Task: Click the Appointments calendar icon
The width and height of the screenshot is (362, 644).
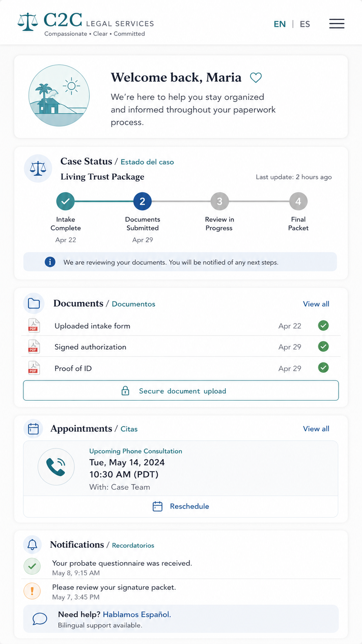Action: (x=33, y=429)
